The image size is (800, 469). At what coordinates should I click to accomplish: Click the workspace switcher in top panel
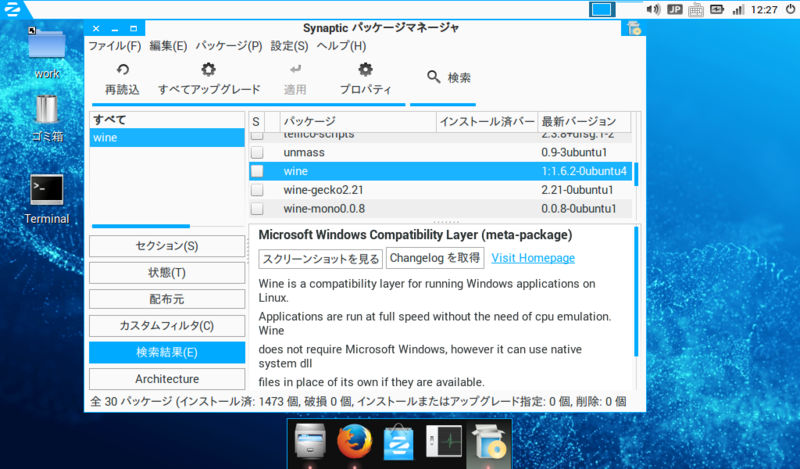(x=602, y=9)
